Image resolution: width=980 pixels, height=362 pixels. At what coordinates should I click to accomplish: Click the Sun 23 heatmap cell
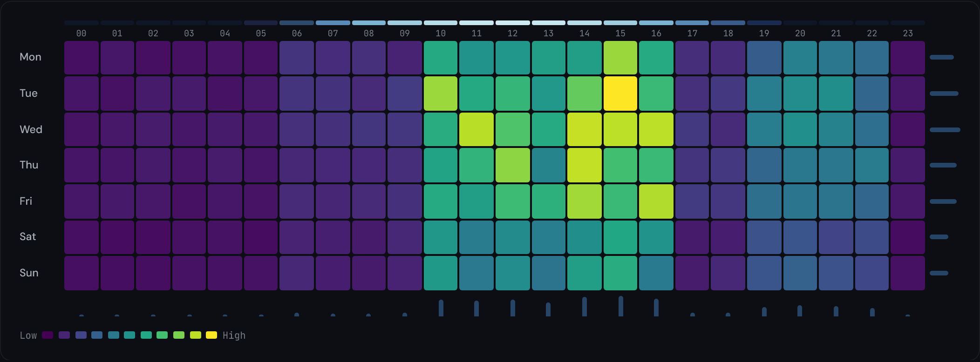pyautogui.click(x=908, y=273)
